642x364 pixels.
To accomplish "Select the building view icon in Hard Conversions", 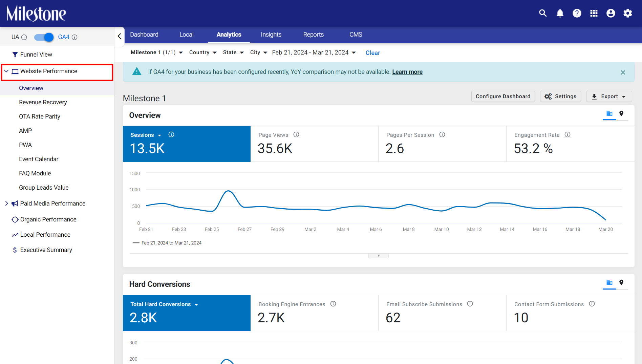I will pos(609,282).
